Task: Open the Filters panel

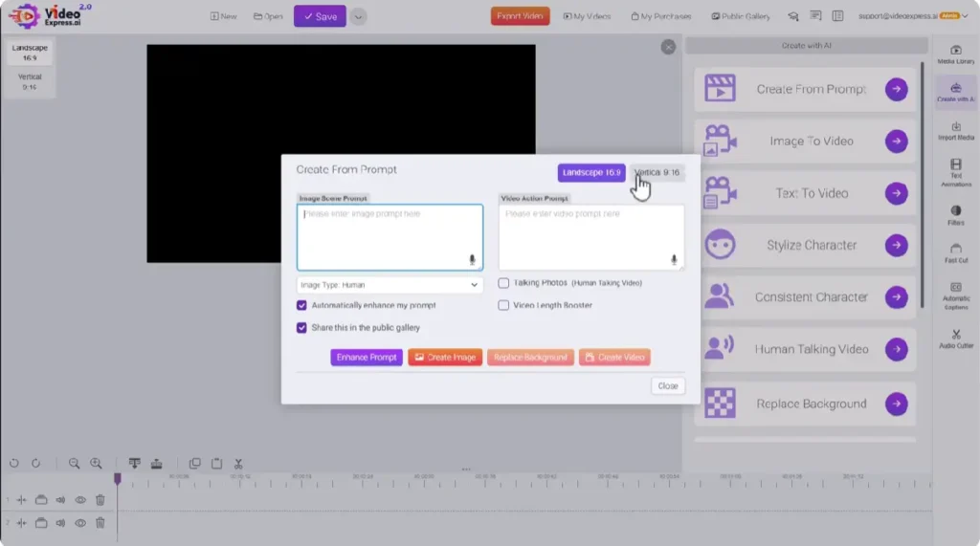Action: [x=955, y=215]
